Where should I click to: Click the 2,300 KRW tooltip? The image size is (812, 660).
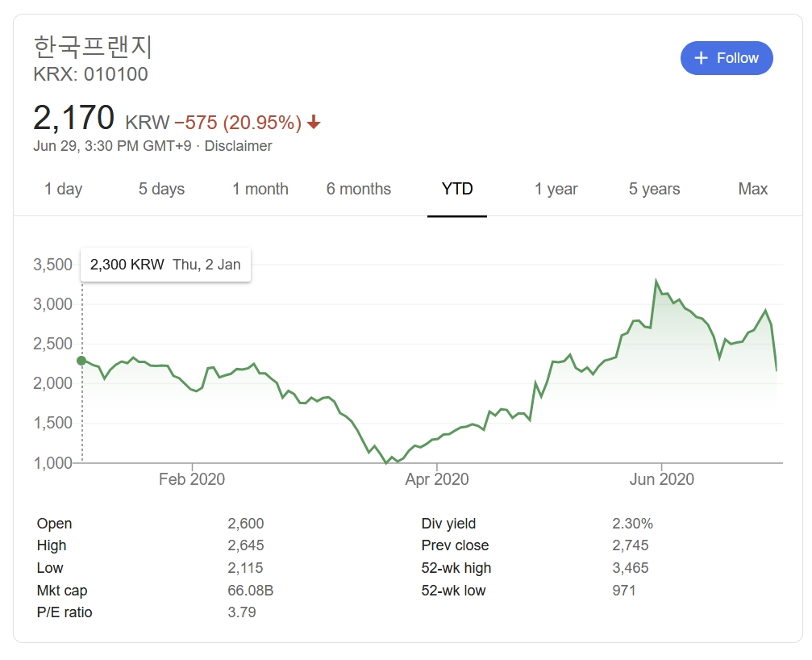[165, 265]
